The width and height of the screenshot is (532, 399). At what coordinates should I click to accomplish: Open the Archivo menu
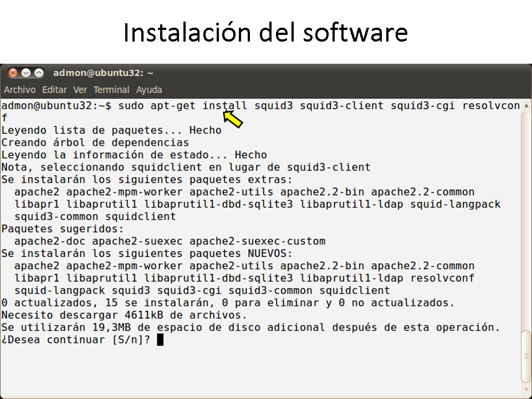(19, 90)
